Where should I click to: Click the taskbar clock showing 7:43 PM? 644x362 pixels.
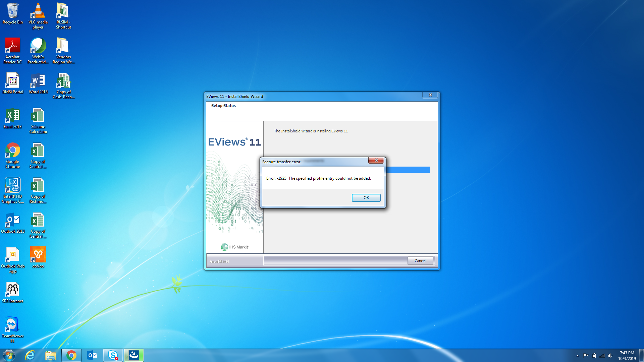coord(627,356)
